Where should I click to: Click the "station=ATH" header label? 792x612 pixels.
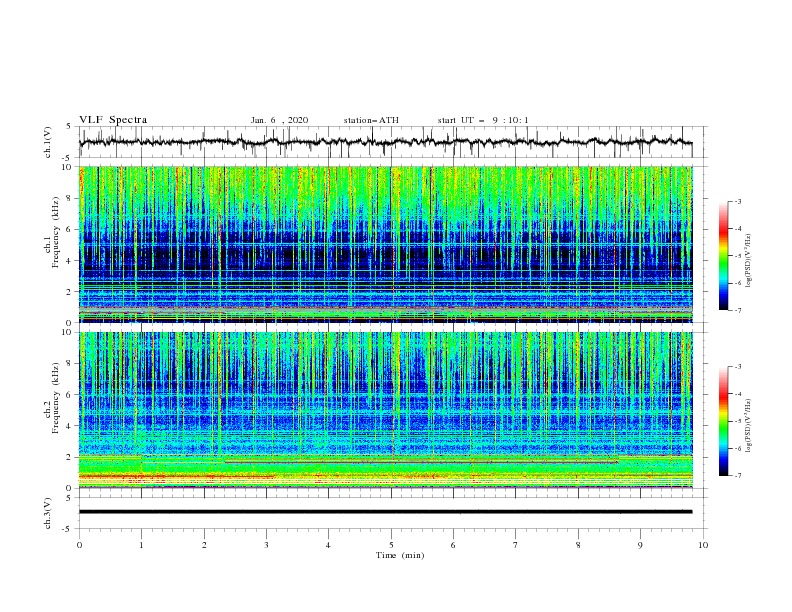click(371, 120)
